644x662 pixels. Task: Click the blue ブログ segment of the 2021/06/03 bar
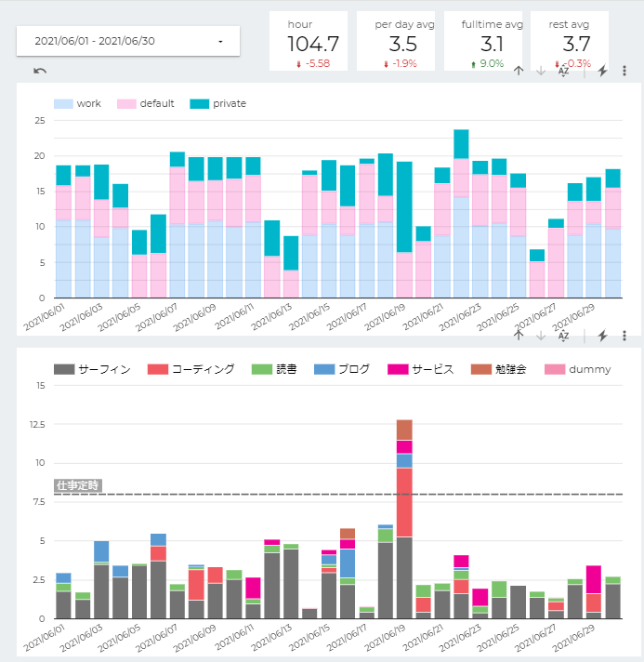[101, 551]
